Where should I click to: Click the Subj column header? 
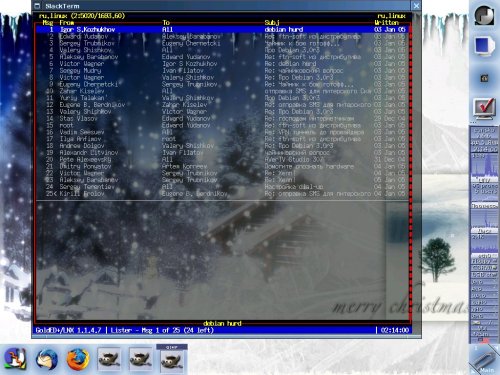272,23
